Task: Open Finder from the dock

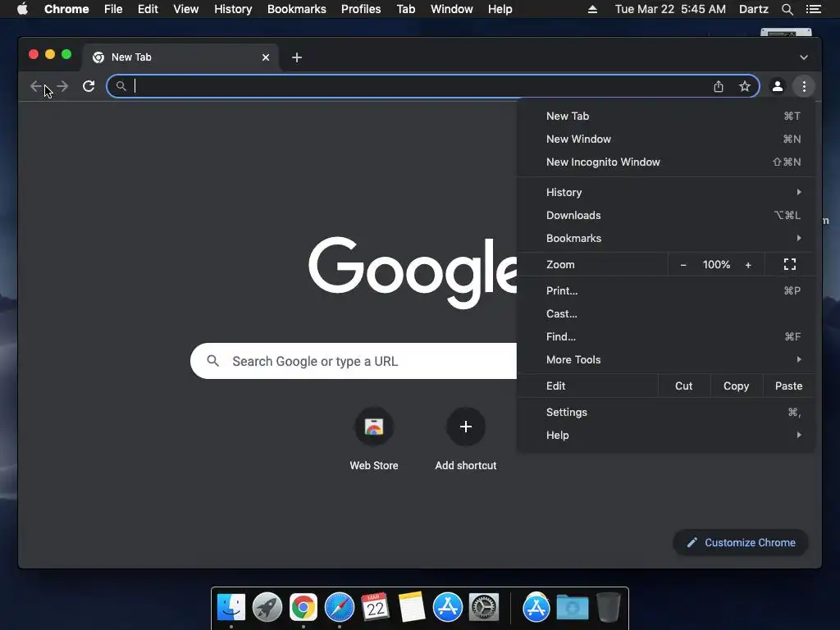Action: 231,608
